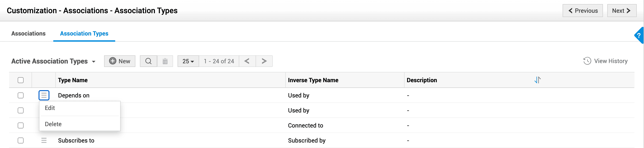Click the New association type button
Viewport: 644px width, 148px height.
pyautogui.click(x=120, y=61)
